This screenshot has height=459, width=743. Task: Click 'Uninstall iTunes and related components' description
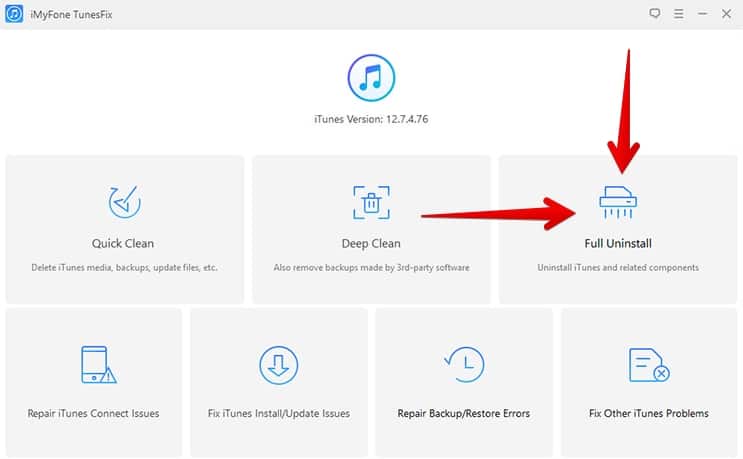[618, 268]
